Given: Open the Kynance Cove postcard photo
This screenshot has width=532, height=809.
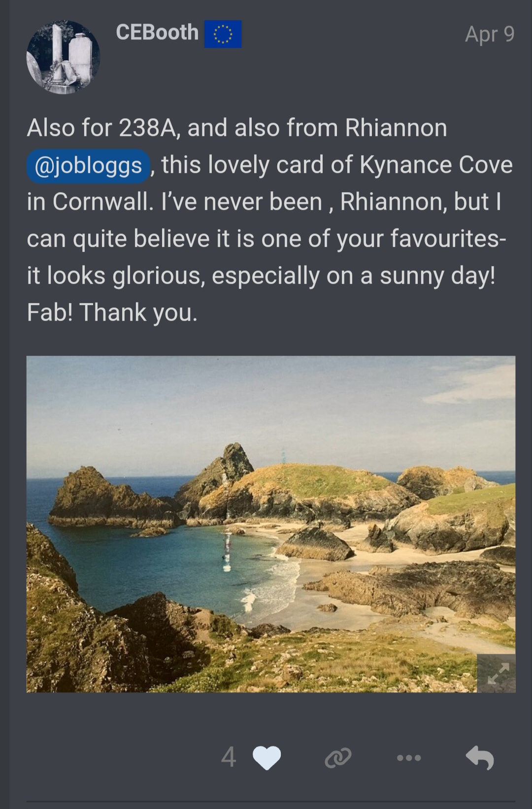Looking at the screenshot, I should tap(271, 524).
